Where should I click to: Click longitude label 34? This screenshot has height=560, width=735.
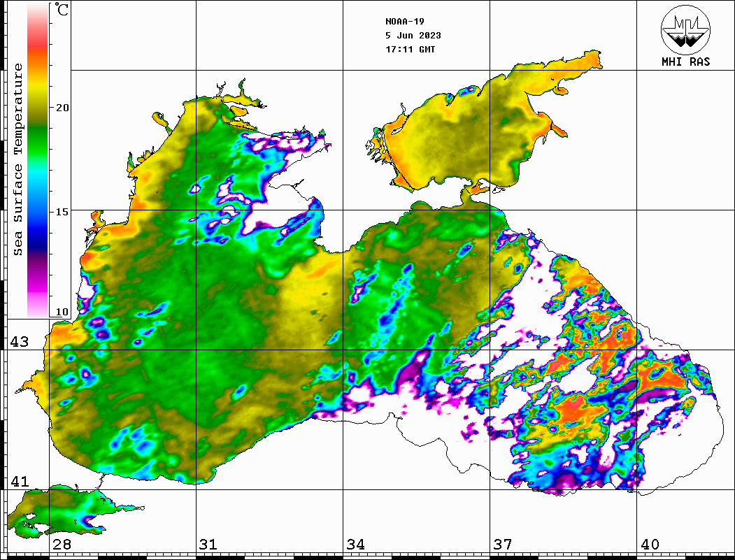[x=356, y=545]
